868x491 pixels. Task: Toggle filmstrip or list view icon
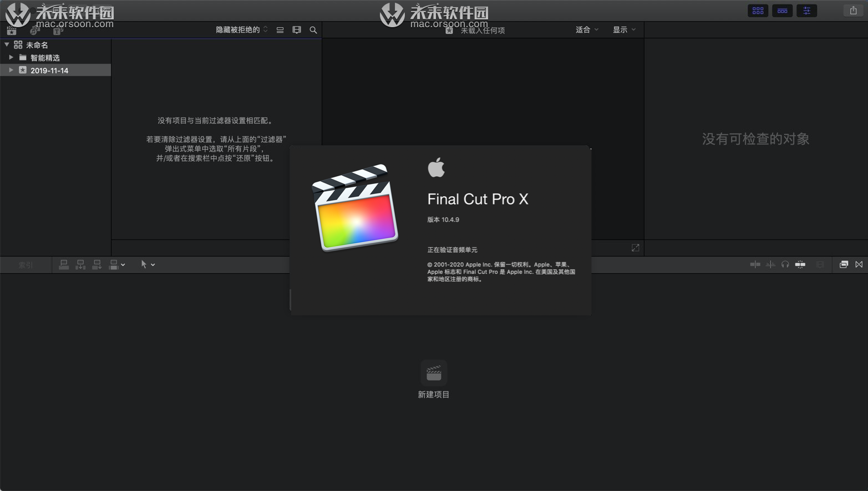(280, 30)
